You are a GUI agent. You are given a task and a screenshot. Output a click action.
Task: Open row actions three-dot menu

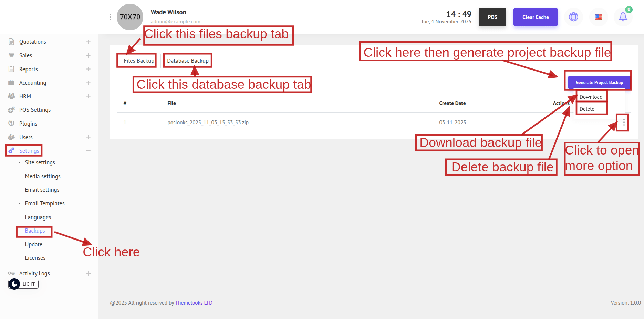pyautogui.click(x=624, y=123)
